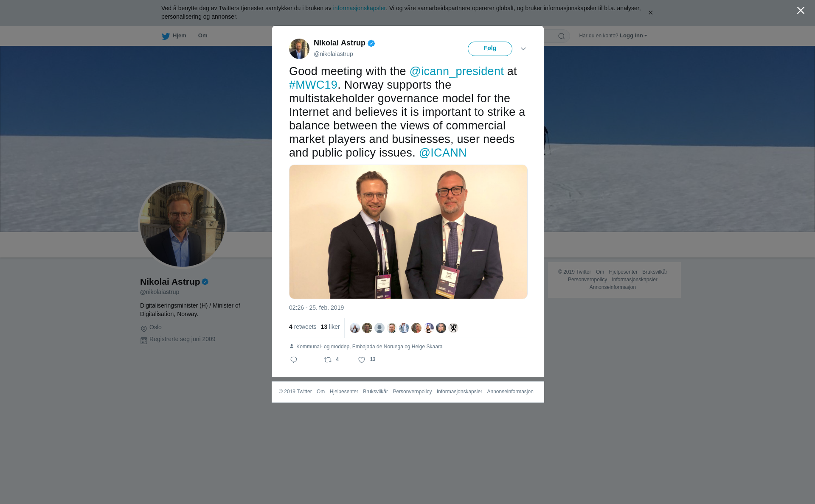Open the Logg inn dropdown

pyautogui.click(x=633, y=36)
